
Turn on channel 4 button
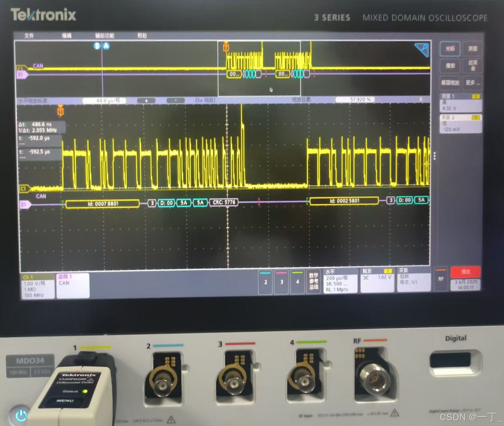click(297, 282)
